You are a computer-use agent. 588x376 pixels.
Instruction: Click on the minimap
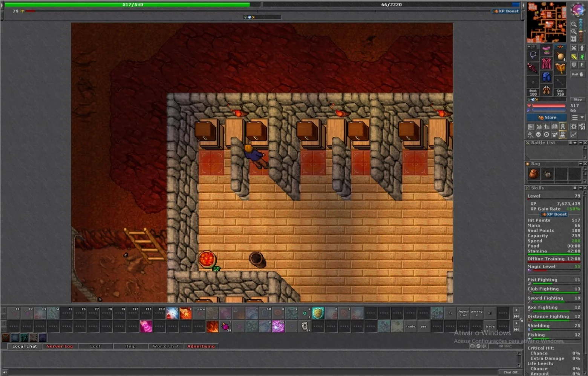point(547,22)
